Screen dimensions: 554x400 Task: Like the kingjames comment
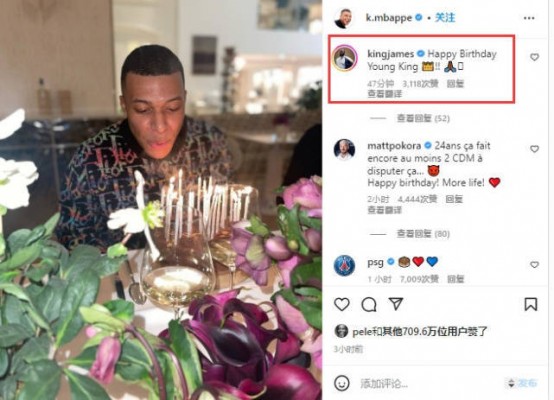[534, 57]
